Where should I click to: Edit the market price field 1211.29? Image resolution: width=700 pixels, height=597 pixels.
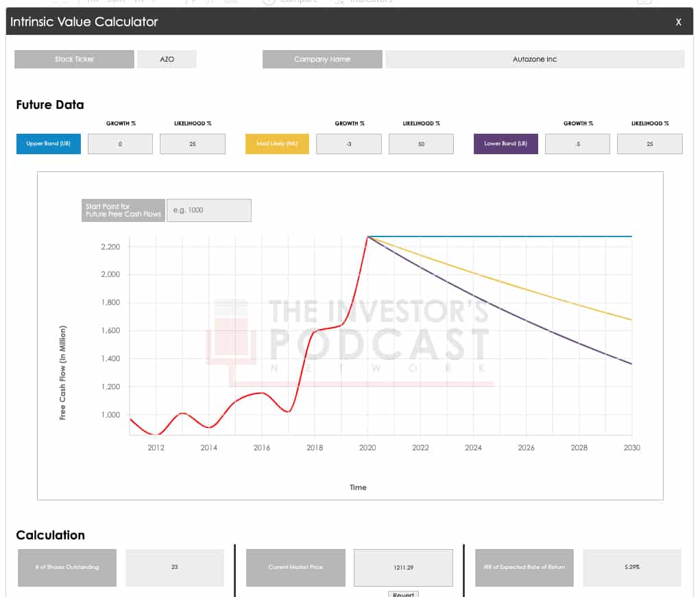tap(404, 568)
